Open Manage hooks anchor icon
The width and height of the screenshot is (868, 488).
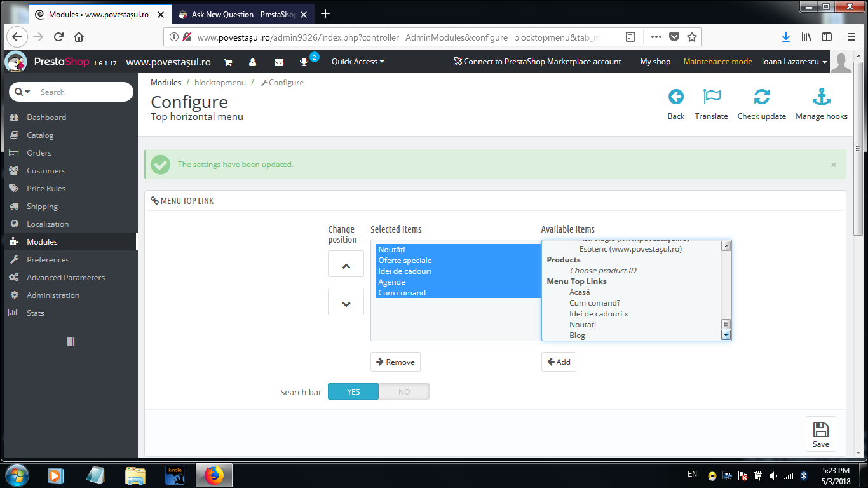click(x=822, y=97)
